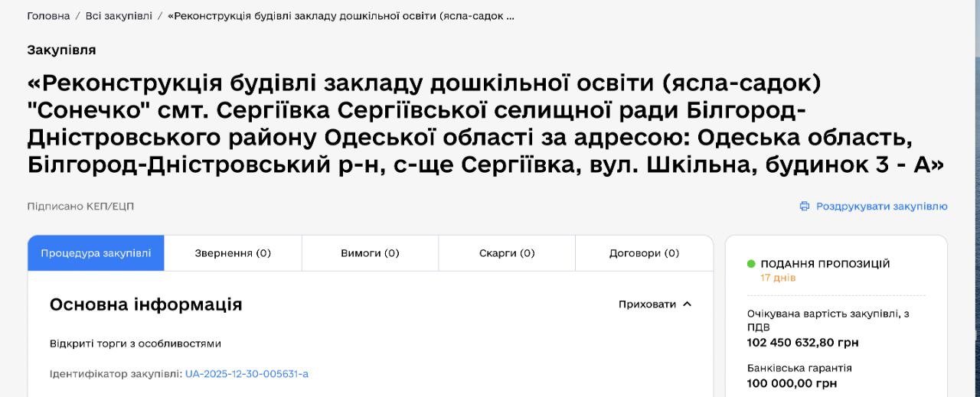Click the bank guarantee amount 100 000,00 грн

pos(792,383)
